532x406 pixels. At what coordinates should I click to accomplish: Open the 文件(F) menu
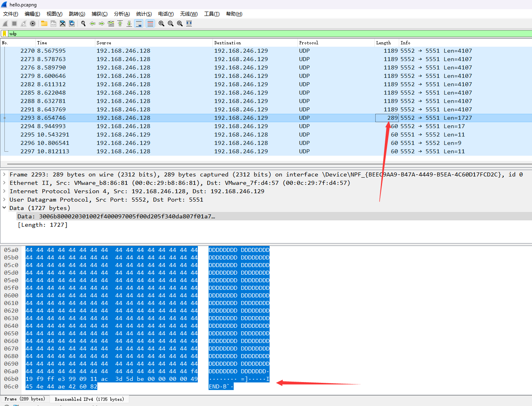pos(11,14)
